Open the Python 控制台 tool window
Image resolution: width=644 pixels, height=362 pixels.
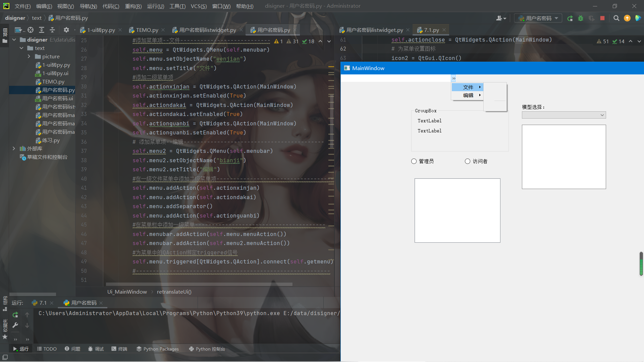[x=207, y=349]
